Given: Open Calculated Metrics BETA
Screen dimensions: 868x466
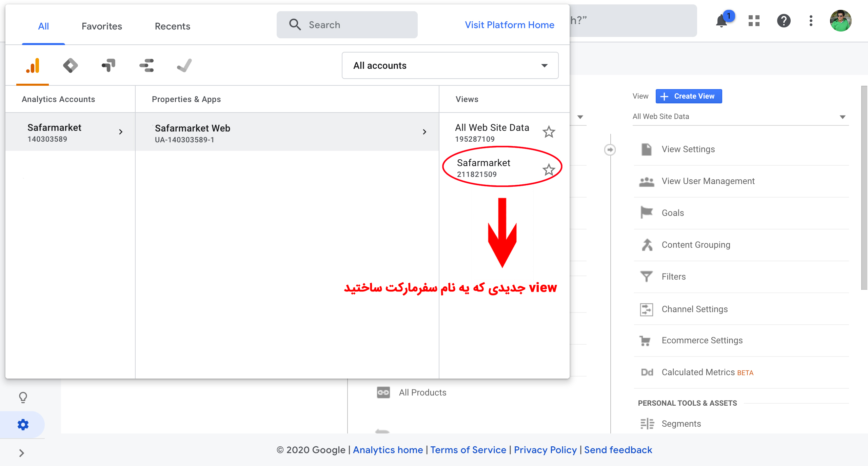Looking at the screenshot, I should pyautogui.click(x=707, y=372).
